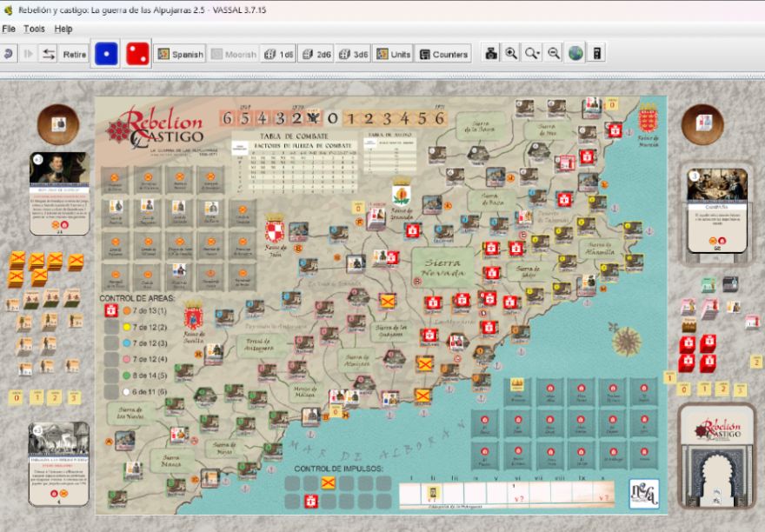765x532 pixels.
Task: Click the Reino de Sevilla coat of arms
Action: click(x=193, y=316)
